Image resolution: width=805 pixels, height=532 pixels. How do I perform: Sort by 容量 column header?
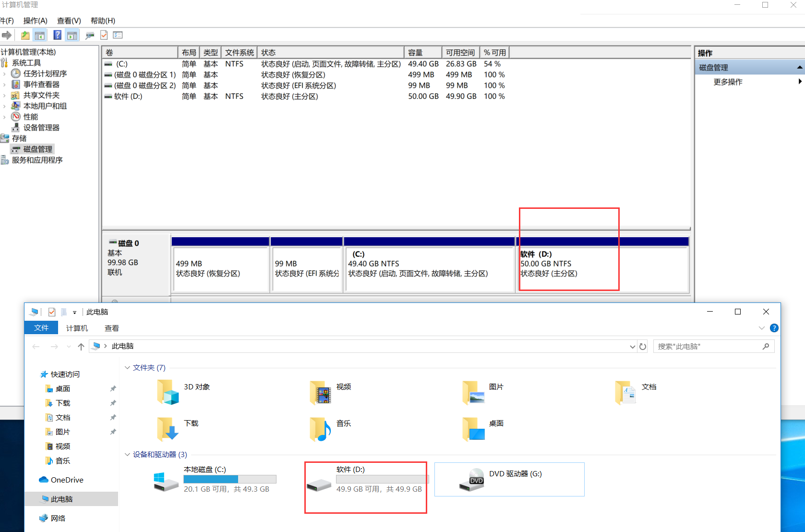point(423,52)
